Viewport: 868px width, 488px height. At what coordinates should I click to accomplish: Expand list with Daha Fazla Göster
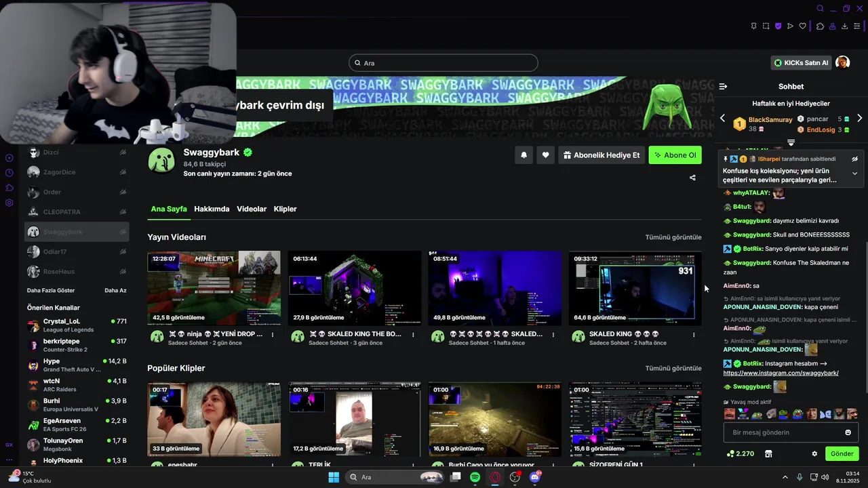pyautogui.click(x=51, y=290)
